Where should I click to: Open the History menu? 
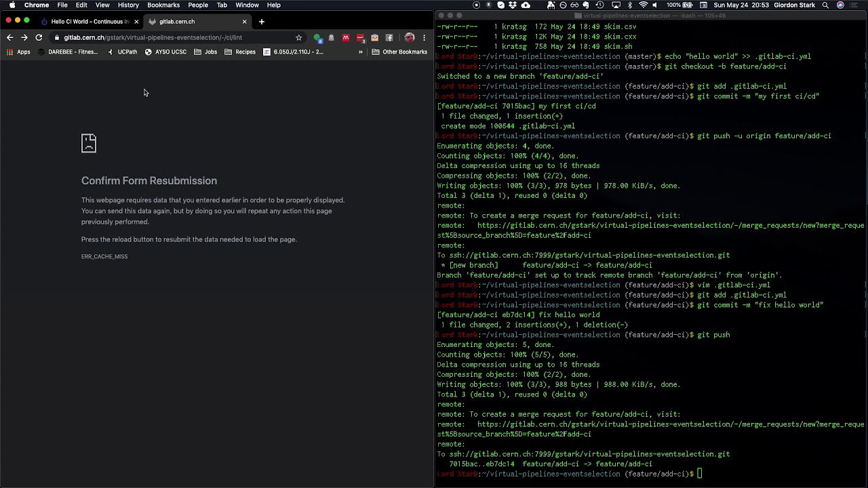(x=128, y=5)
